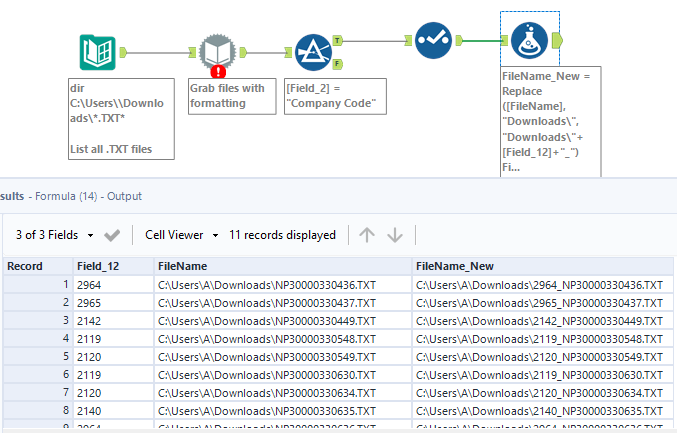The image size is (677, 433).
Task: Click the Formula tool input anchor
Action: (505, 41)
